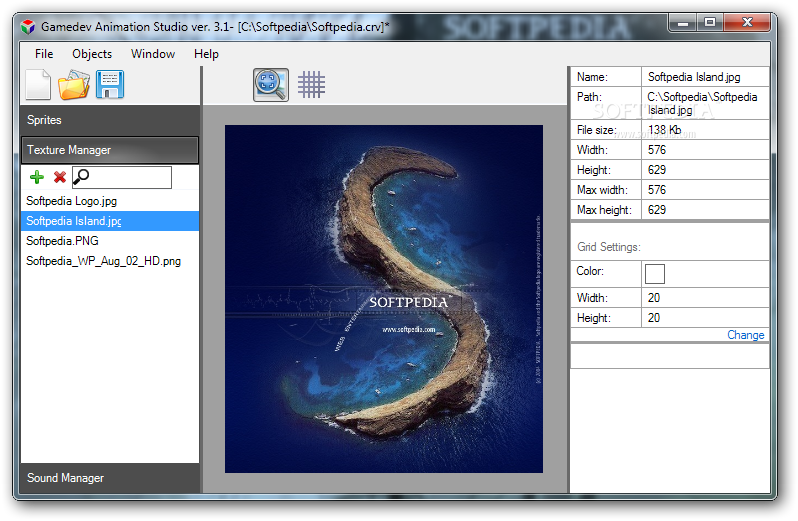798x521 pixels.
Task: Toggle the grid overlay icon
Action: 311,84
